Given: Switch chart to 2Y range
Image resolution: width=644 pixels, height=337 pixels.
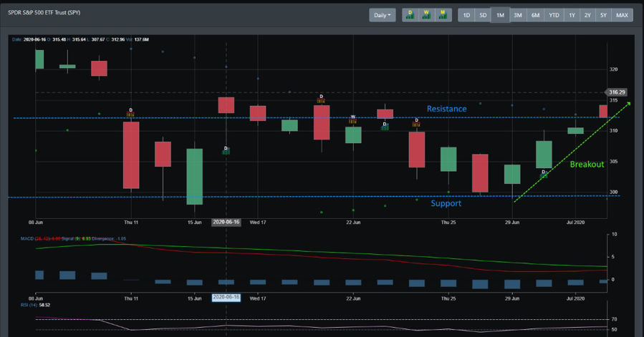Looking at the screenshot, I should (587, 15).
